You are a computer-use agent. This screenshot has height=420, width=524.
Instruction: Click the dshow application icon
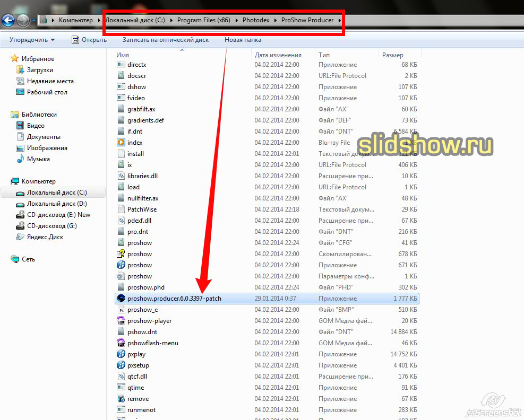(121, 87)
